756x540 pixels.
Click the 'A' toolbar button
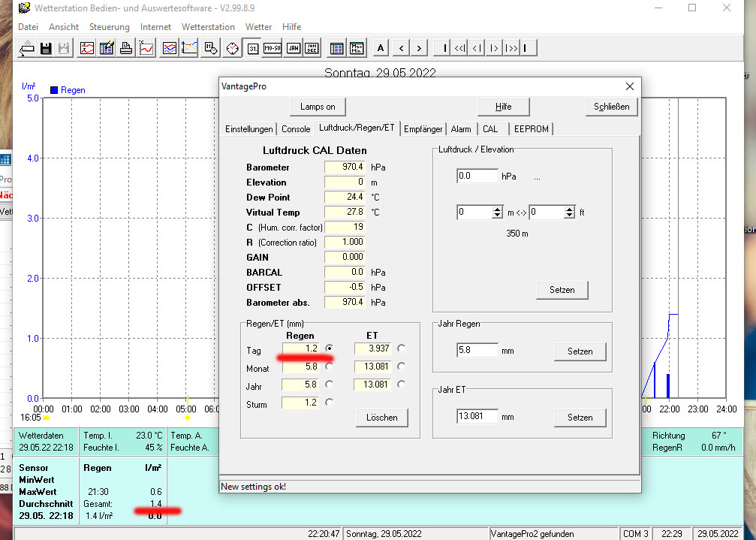click(381, 48)
